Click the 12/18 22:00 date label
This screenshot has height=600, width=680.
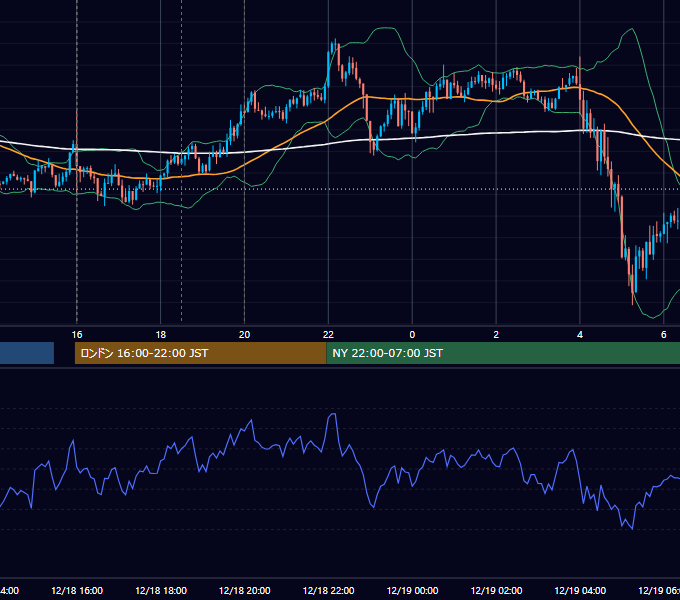click(x=328, y=590)
